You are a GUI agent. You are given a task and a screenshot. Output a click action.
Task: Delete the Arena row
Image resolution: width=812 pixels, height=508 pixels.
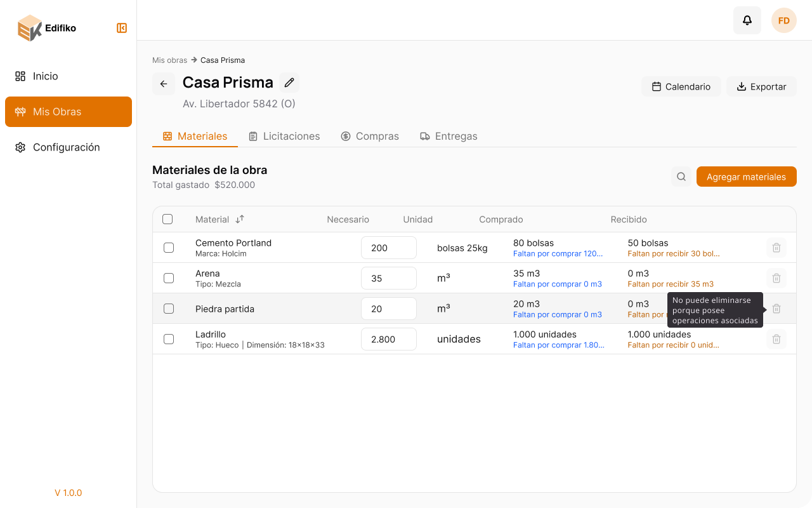(x=776, y=278)
